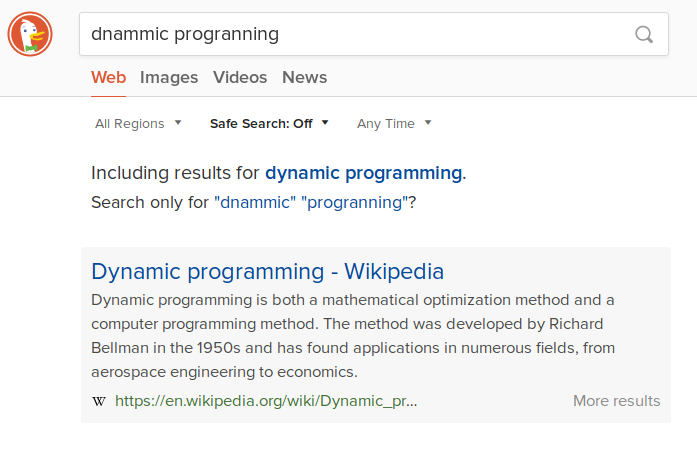Image resolution: width=697 pixels, height=449 pixels.
Task: Switch to the News tab
Action: tap(304, 77)
